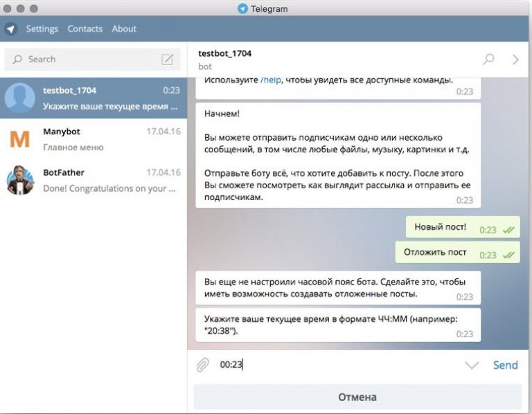
Task: Click the message input with 00:23
Action: coord(339,365)
